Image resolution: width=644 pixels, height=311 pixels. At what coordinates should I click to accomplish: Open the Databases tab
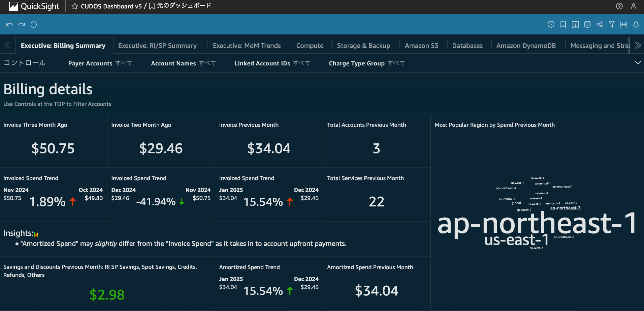467,46
